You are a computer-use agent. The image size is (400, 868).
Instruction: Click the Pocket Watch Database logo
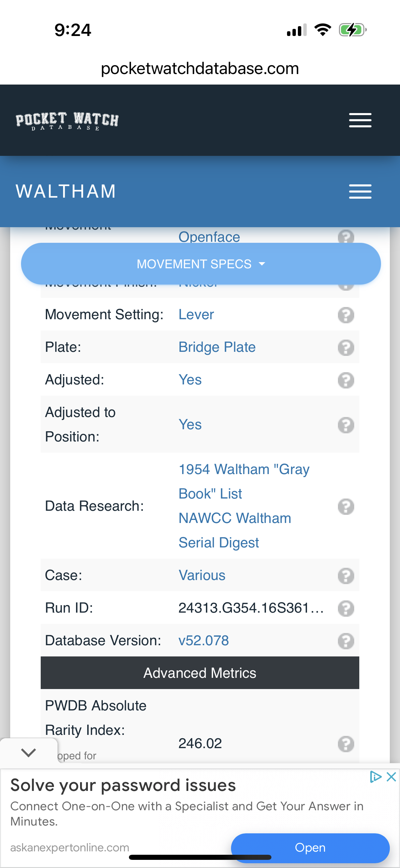67,121
